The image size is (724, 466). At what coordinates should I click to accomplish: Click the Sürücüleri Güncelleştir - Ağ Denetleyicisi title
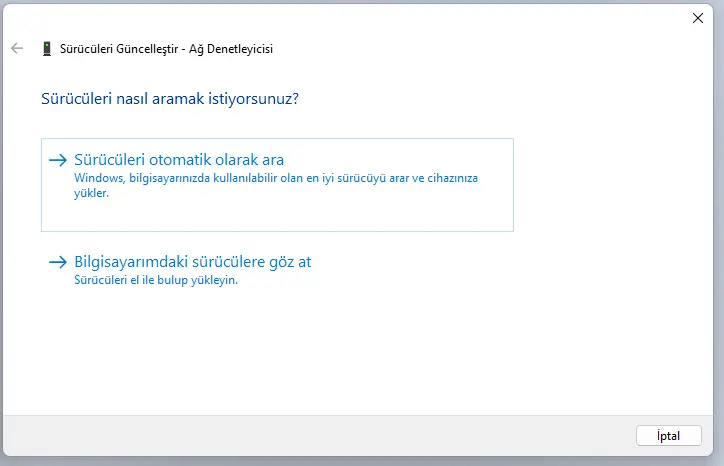click(166, 49)
